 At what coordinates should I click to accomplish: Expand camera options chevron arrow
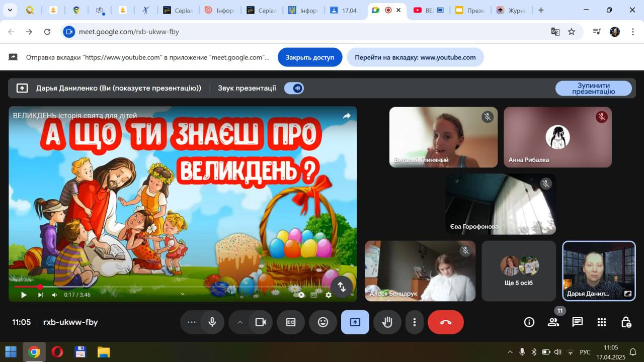(x=240, y=322)
